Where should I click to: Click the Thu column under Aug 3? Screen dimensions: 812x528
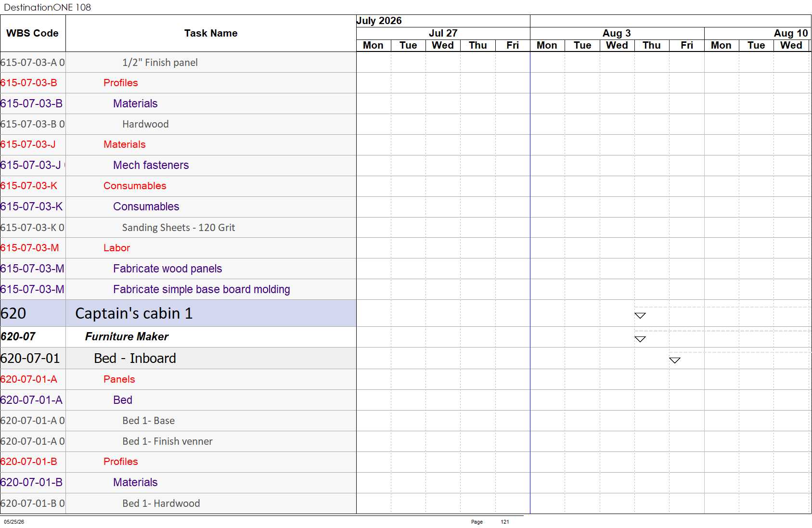[652, 45]
